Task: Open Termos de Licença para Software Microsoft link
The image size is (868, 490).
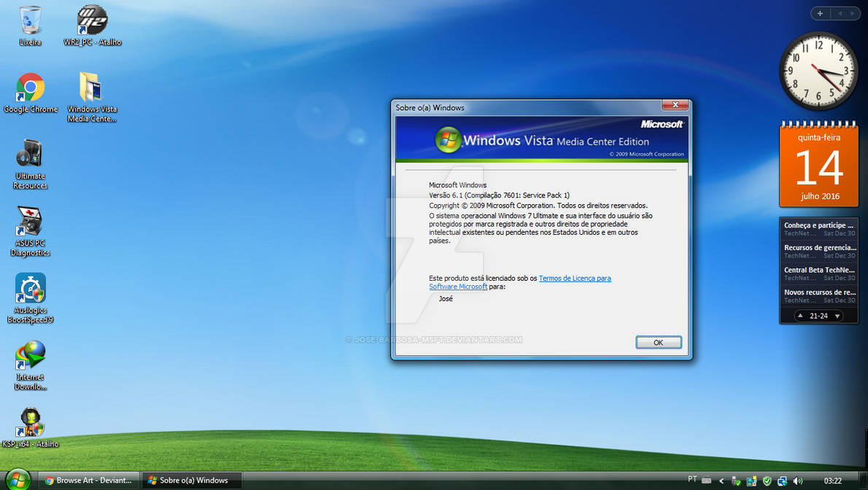Action: click(x=520, y=282)
